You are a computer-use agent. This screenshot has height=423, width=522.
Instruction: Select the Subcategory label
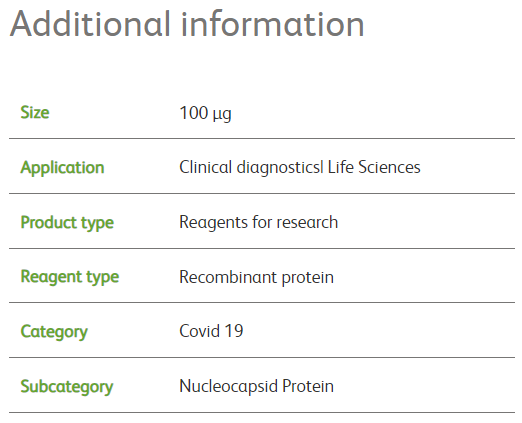[67, 387]
